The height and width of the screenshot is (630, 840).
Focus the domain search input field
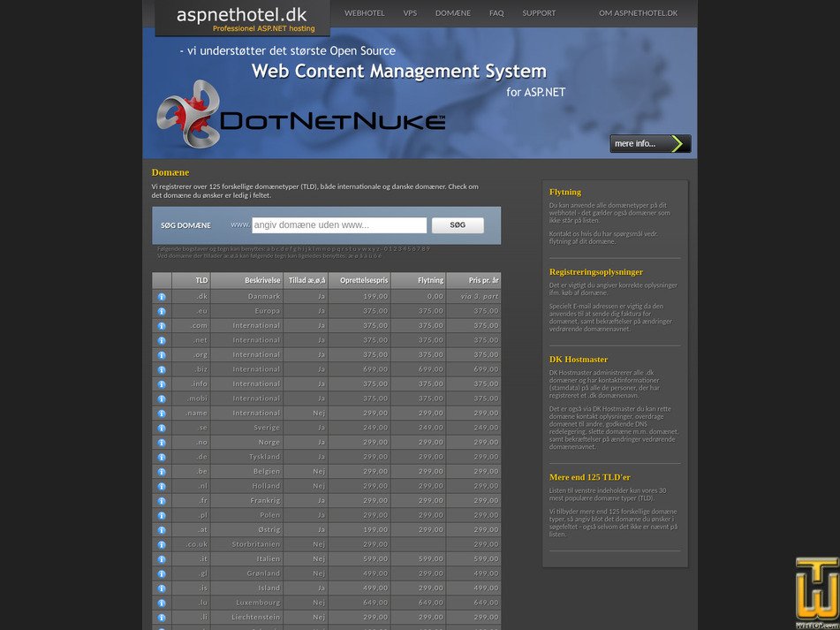339,225
